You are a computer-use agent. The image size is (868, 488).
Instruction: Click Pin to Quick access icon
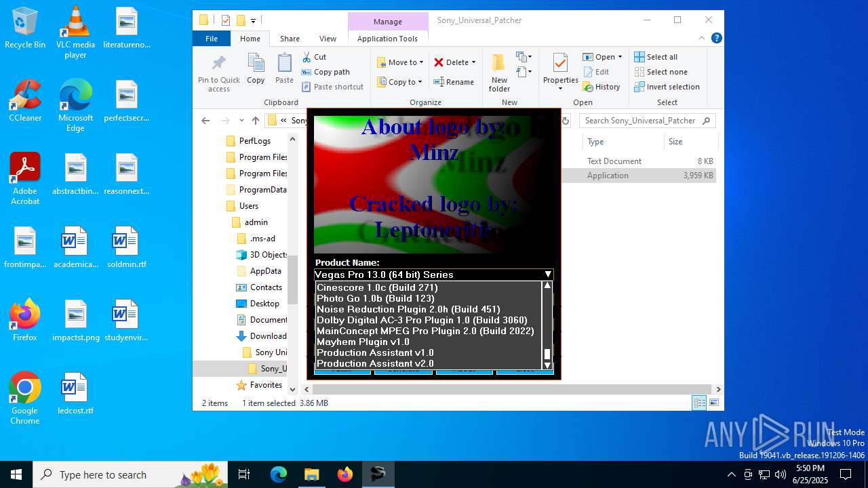click(218, 73)
